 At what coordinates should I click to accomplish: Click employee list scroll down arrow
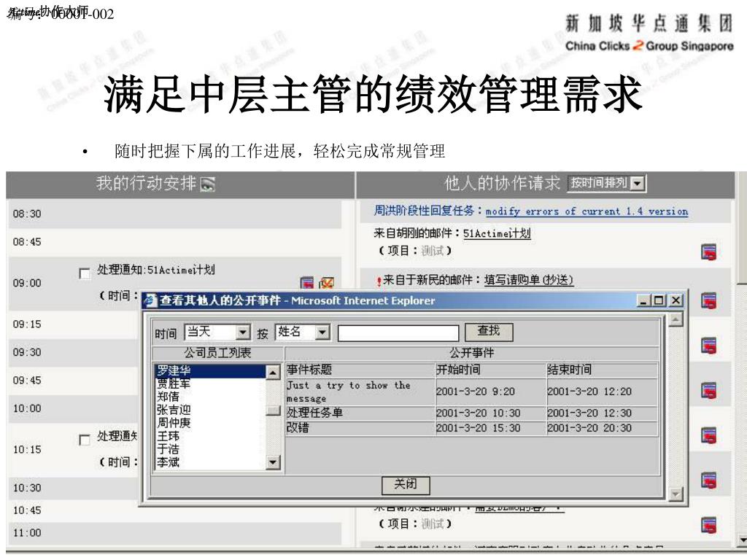click(273, 462)
